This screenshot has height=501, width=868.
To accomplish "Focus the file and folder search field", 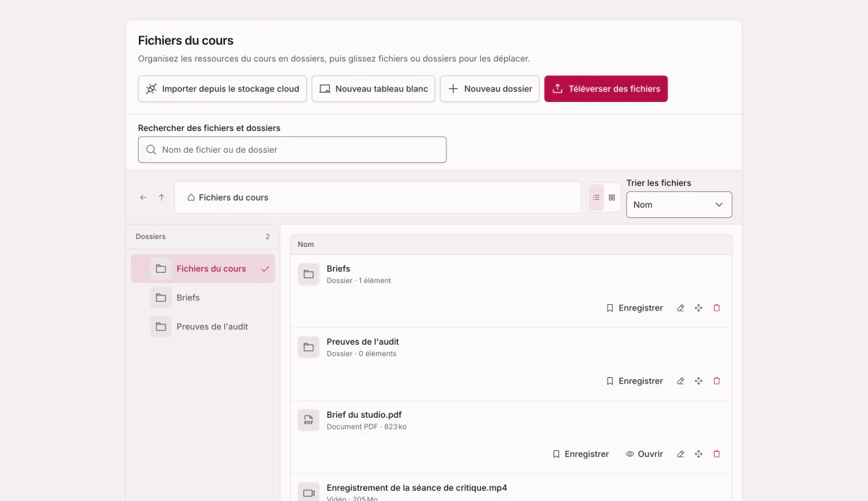I will click(292, 150).
